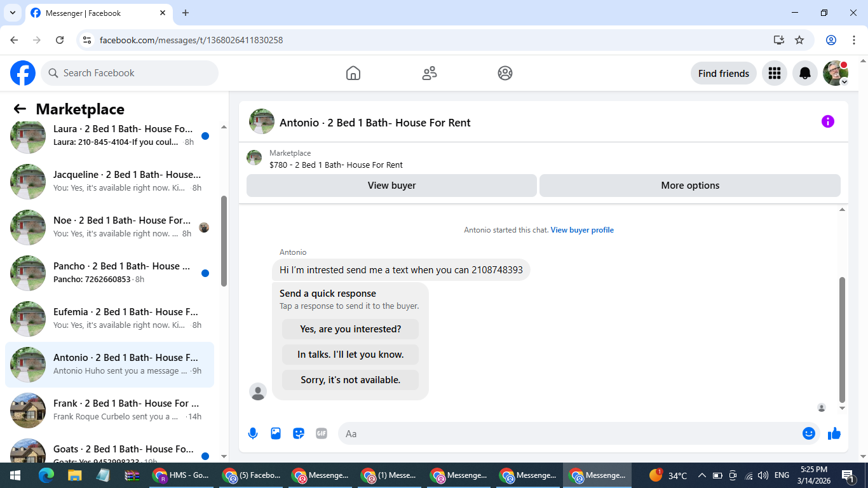Bookmark this page with the star icon
Viewport: 868px width, 488px height.
click(x=799, y=40)
